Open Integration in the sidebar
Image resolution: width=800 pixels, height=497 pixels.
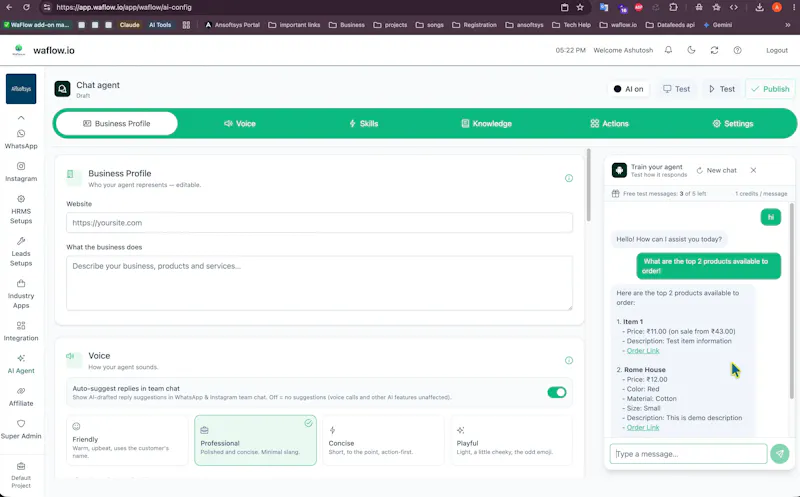[x=21, y=332]
